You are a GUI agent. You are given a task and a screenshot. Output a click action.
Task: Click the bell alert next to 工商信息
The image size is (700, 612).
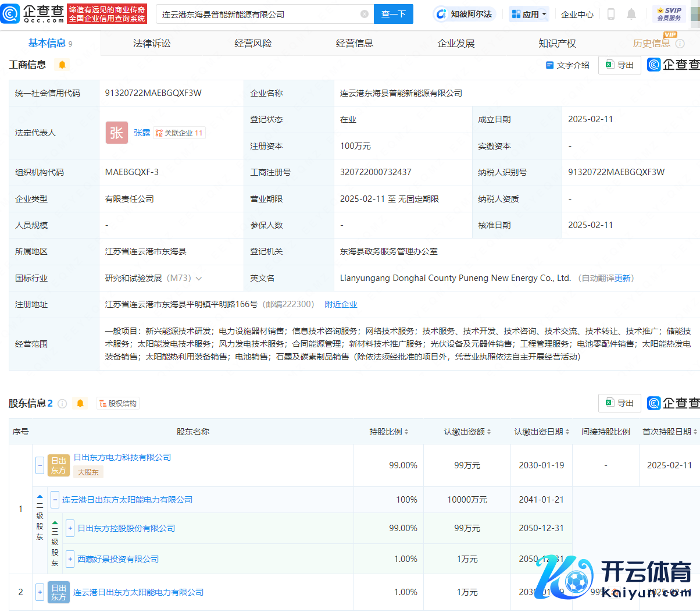pos(62,65)
